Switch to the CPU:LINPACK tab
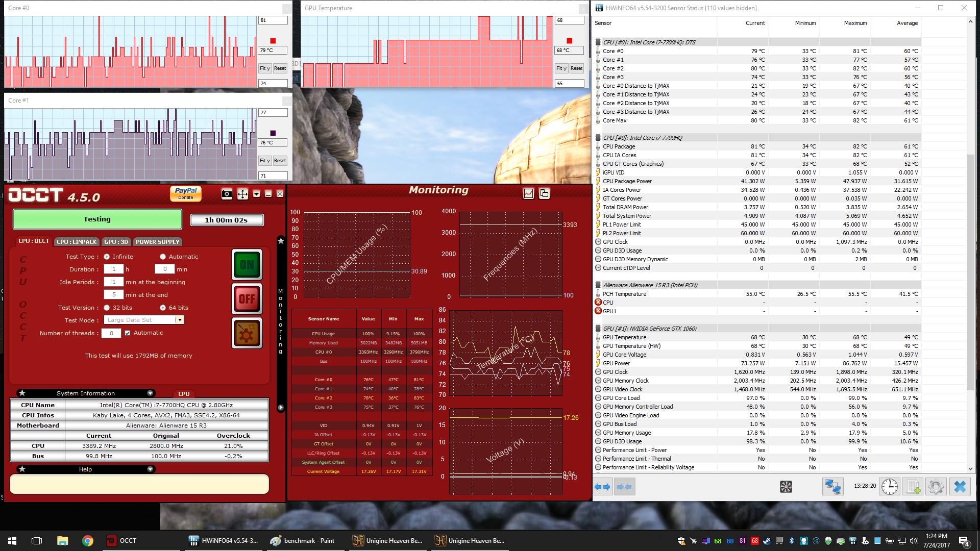The image size is (980, 551). pos(77,242)
